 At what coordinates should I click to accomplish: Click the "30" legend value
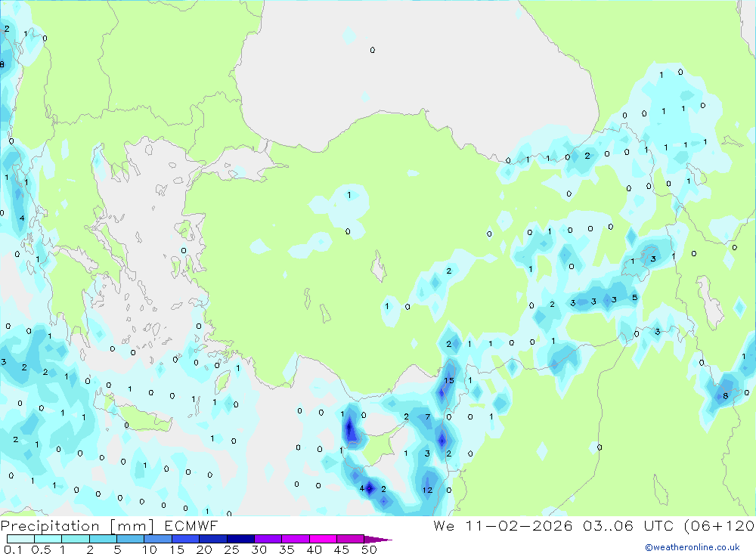[x=259, y=549]
